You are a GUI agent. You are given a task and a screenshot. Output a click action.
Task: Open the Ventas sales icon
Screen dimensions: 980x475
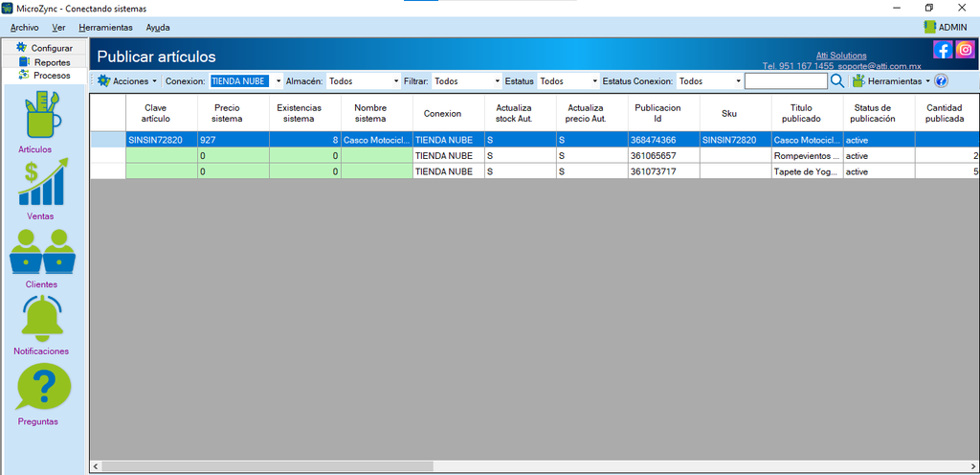[x=42, y=183]
